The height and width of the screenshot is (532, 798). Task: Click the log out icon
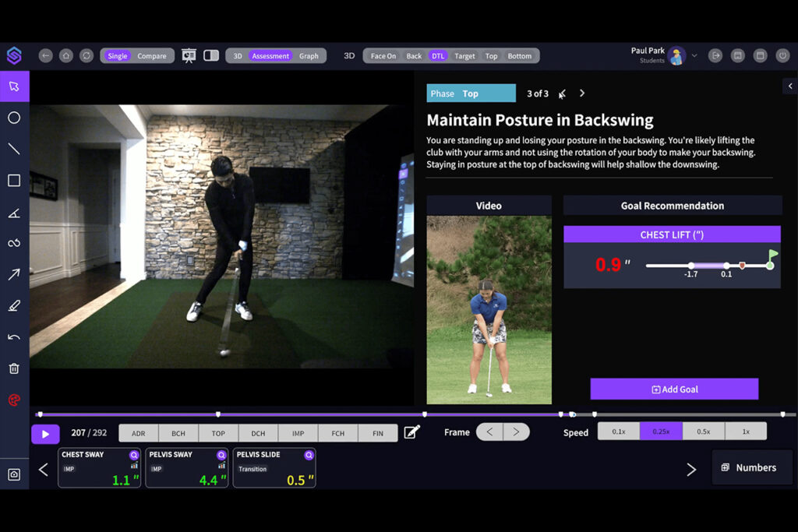pos(715,55)
